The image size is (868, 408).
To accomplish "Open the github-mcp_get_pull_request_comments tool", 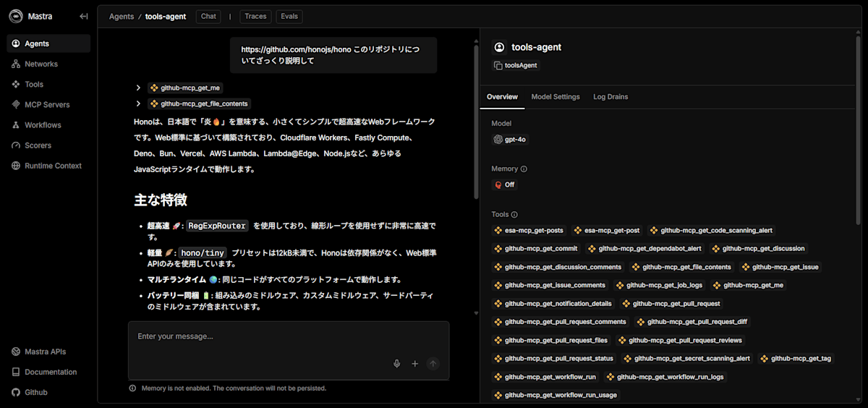I will pos(560,322).
